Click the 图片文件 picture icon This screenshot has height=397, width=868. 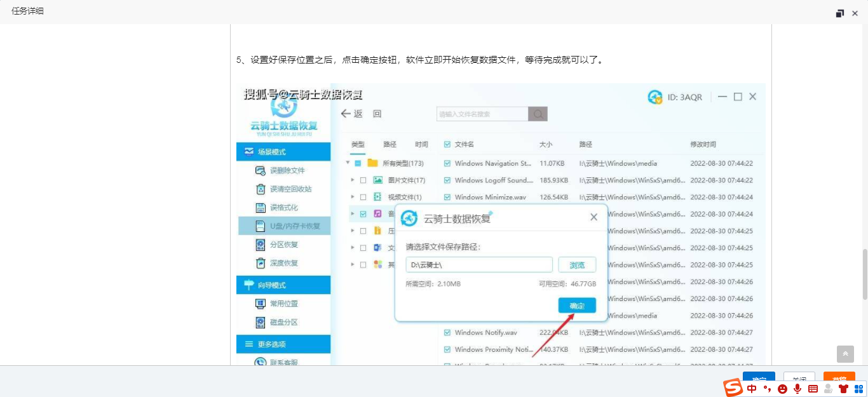tap(378, 180)
